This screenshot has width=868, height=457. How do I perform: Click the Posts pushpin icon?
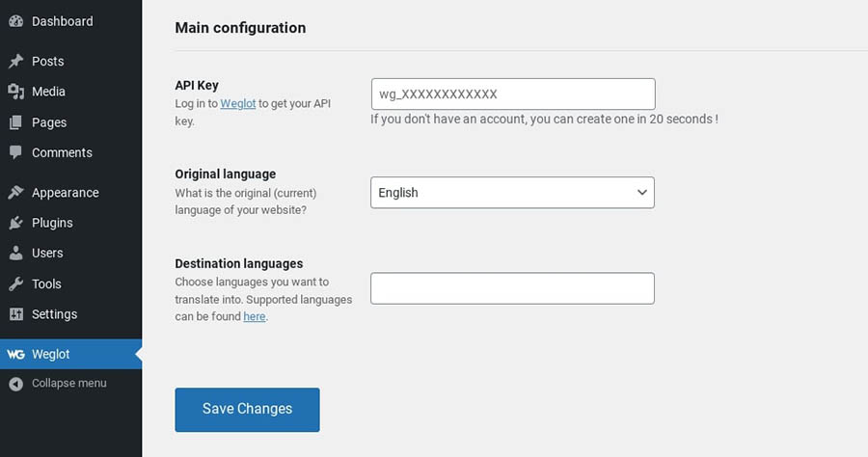pyautogui.click(x=15, y=61)
